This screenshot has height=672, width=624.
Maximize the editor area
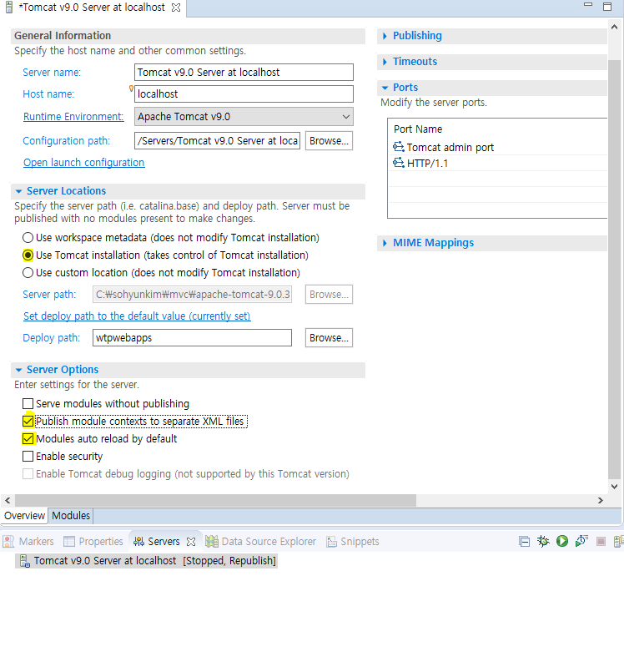coord(607,7)
